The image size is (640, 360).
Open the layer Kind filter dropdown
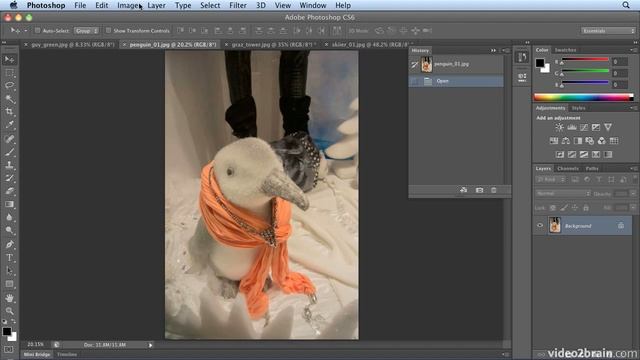(x=550, y=180)
